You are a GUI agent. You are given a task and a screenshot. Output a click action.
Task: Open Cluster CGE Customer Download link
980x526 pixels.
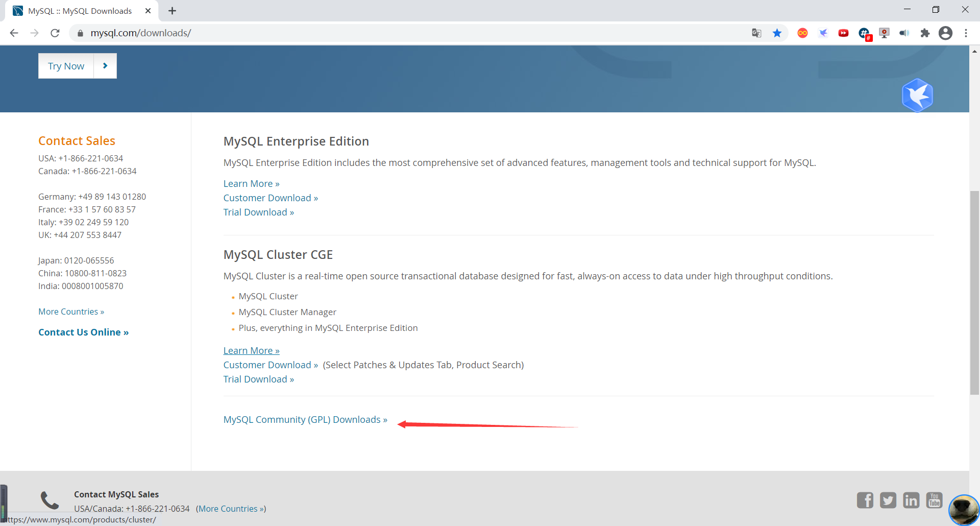(x=271, y=365)
